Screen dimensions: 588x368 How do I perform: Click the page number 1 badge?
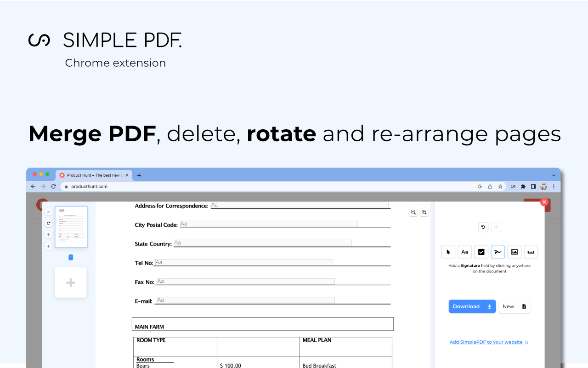pyautogui.click(x=71, y=258)
